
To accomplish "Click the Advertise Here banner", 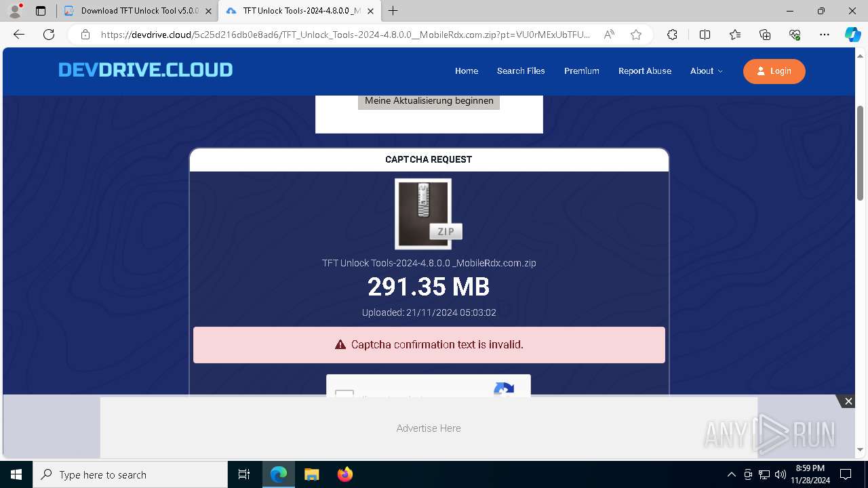I will tap(429, 428).
